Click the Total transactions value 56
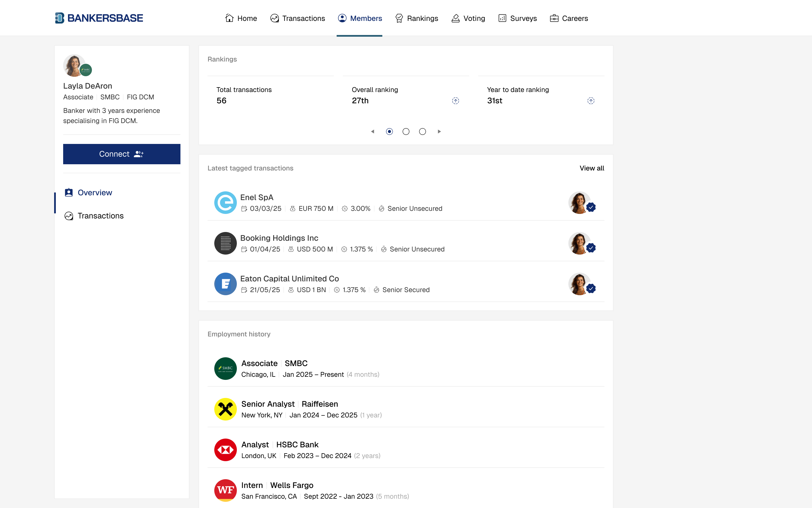 [x=221, y=100]
